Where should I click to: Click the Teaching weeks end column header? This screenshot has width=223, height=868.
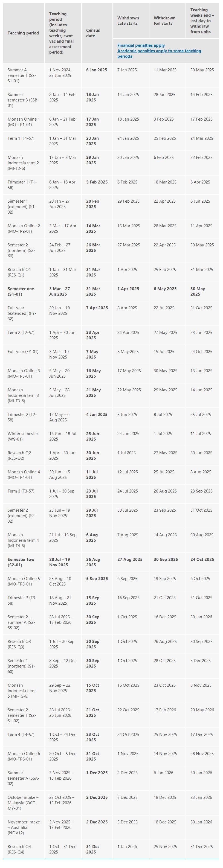202,21
